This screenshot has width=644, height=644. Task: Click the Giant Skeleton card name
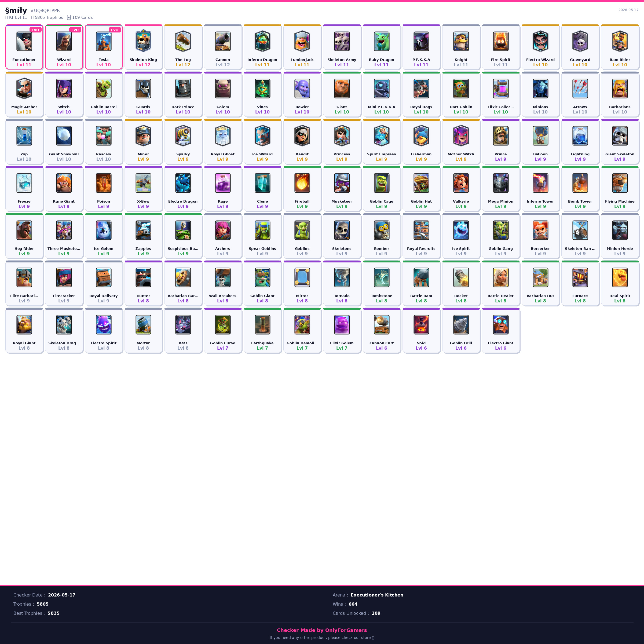click(620, 154)
